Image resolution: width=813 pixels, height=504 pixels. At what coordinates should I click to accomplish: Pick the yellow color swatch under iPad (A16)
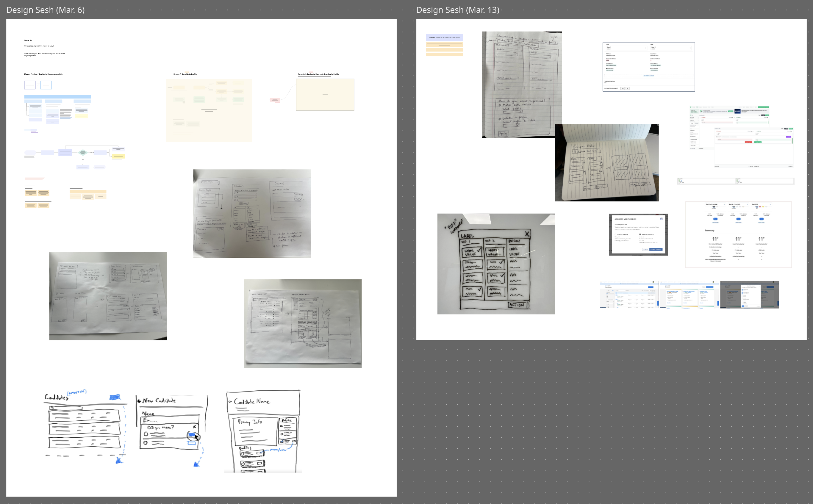[x=763, y=207]
